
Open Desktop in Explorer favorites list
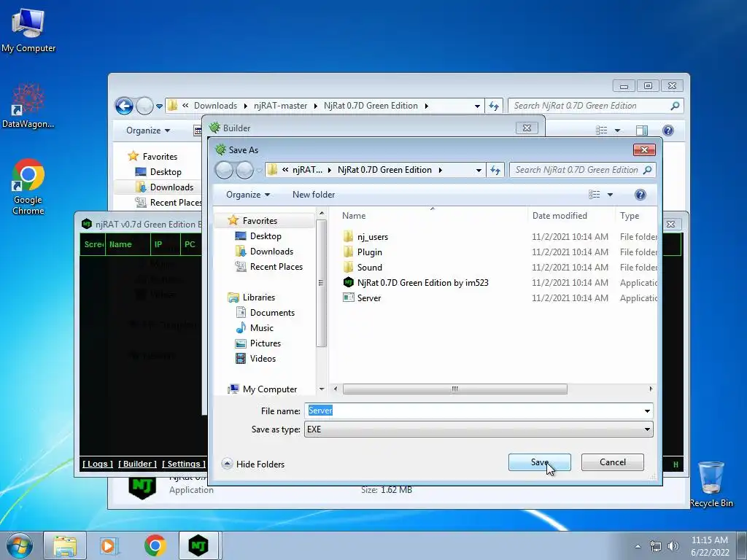click(x=166, y=172)
